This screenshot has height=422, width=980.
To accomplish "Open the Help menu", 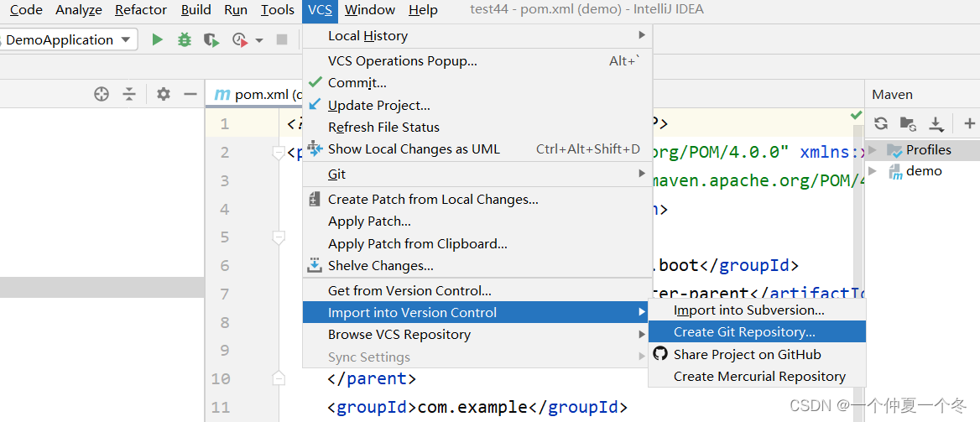I will point(423,10).
